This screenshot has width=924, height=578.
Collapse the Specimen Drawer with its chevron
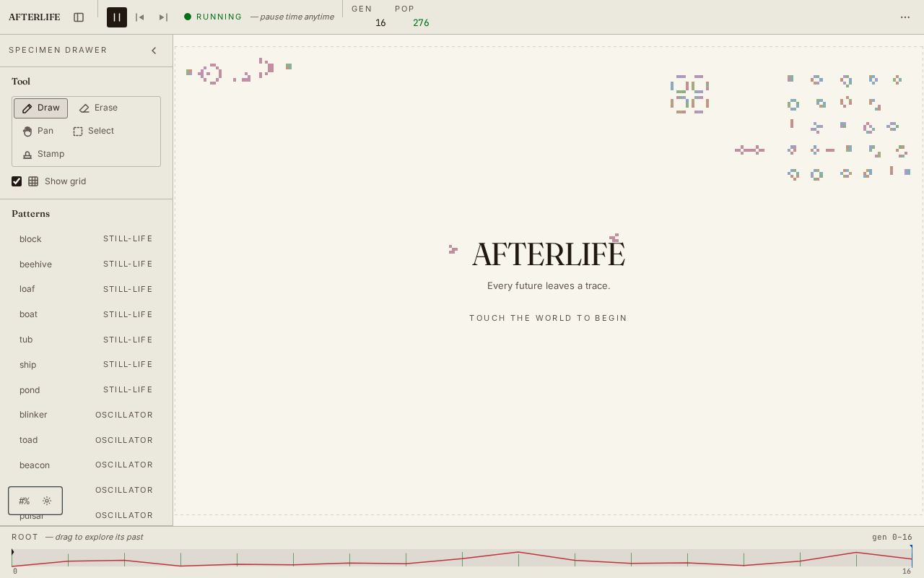tap(154, 51)
